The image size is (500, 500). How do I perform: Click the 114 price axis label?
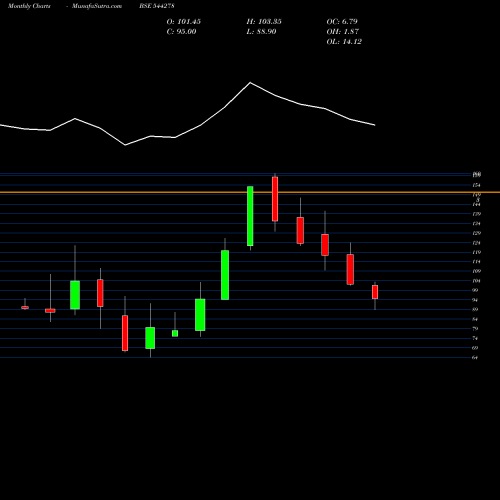(477, 262)
